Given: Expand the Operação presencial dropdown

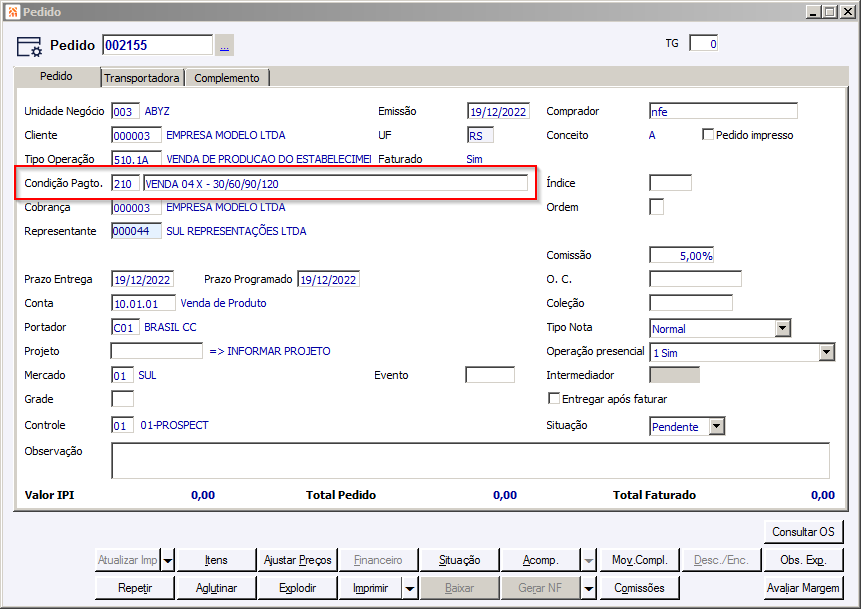Looking at the screenshot, I should (826, 353).
